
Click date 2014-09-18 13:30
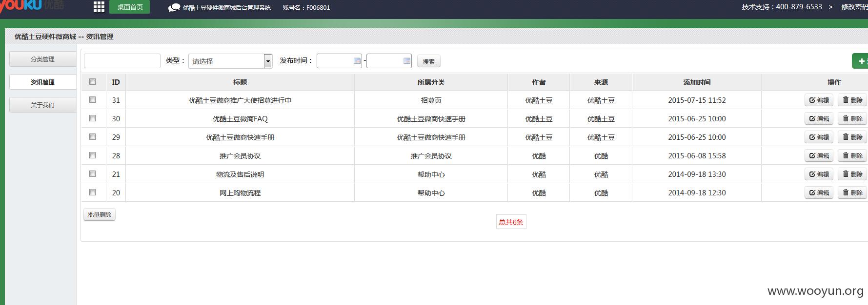point(697,174)
